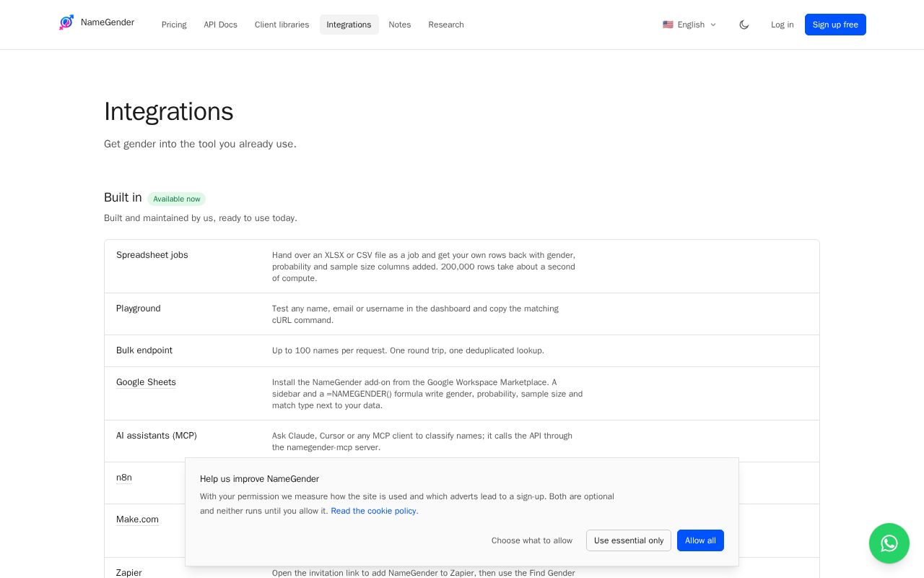Open the Pricing page
This screenshot has width=924, height=578.
[174, 25]
